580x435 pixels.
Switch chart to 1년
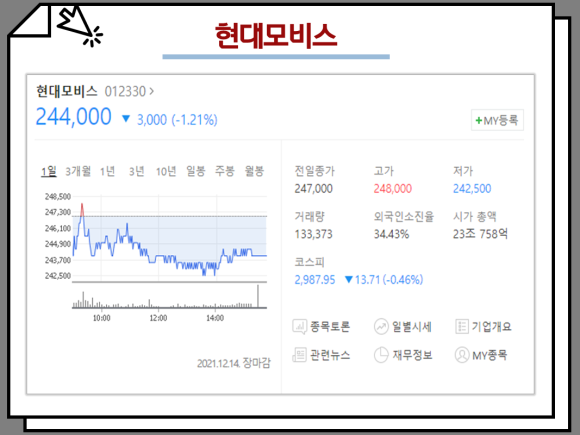[108, 171]
